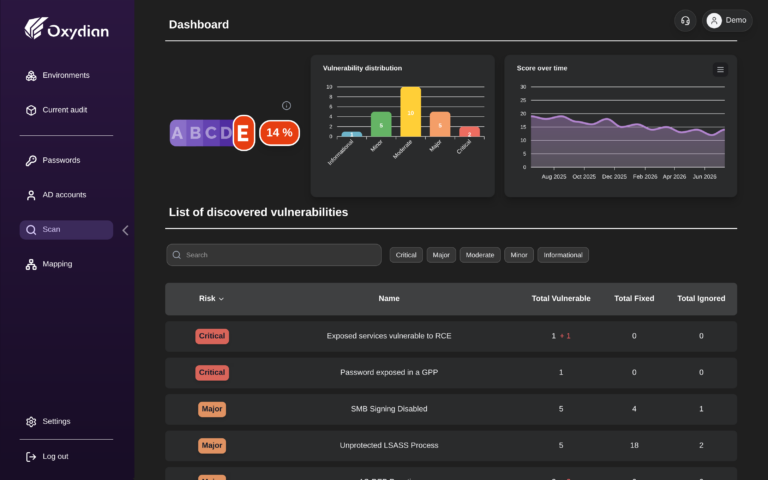Open 'SMB Signing Disabled' vulnerability
Screen dimensions: 768x480
coord(451,409)
